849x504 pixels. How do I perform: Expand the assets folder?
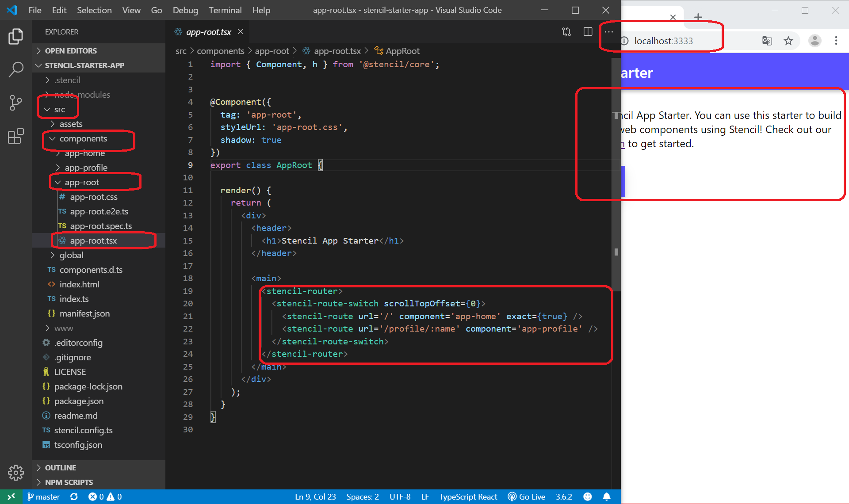click(x=99, y=124)
